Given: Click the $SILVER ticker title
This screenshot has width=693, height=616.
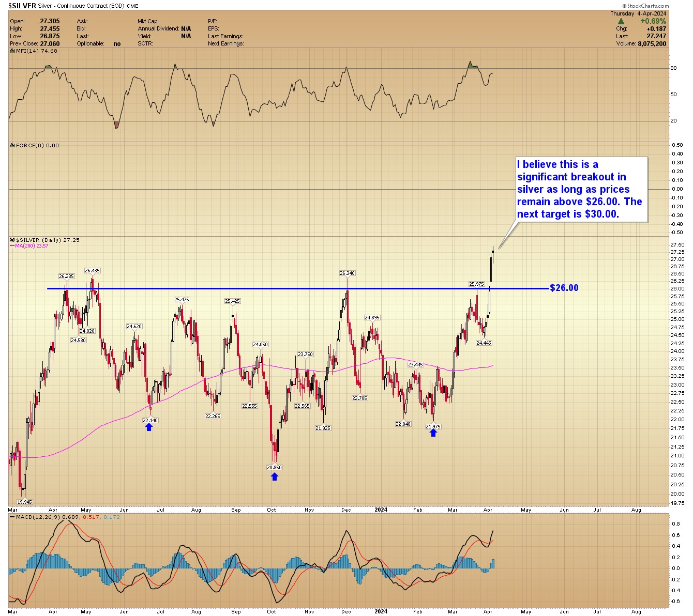Looking at the screenshot, I should (x=22, y=6).
